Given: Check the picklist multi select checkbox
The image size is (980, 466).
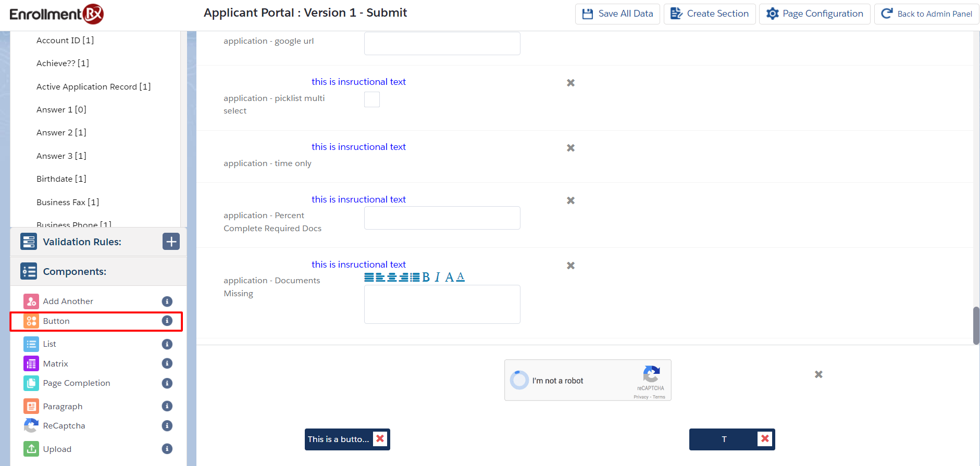Looking at the screenshot, I should [371, 99].
